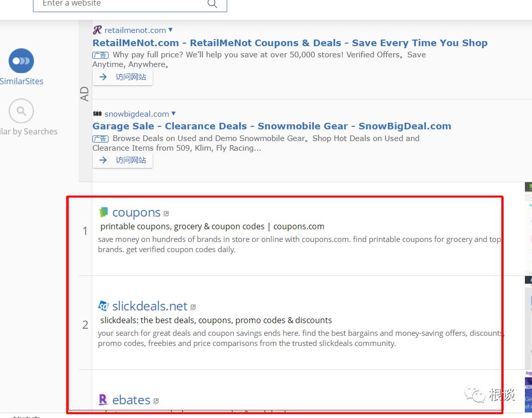Open the SimilarSites label link
This screenshot has height=418, width=532.
click(21, 82)
